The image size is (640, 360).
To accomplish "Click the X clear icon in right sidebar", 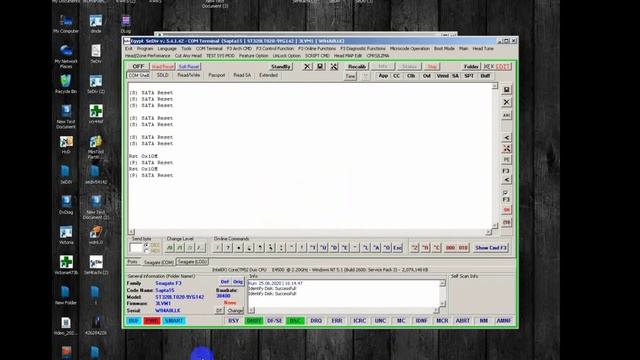I will point(507,102).
